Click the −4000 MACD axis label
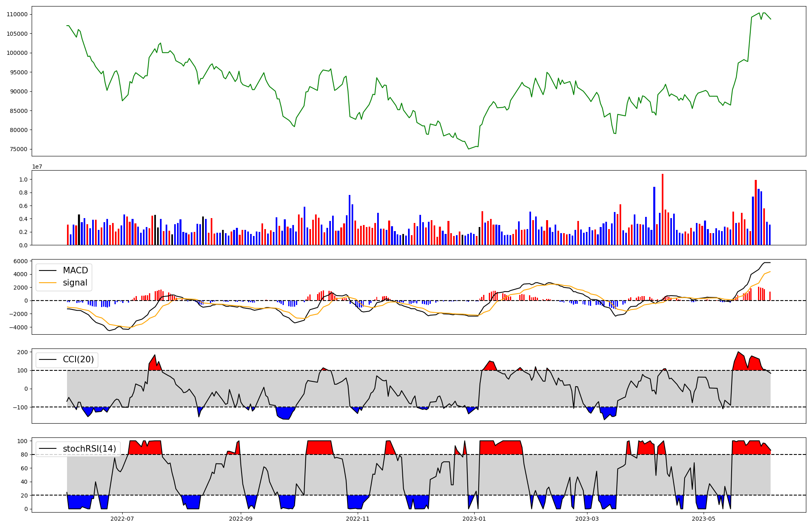The image size is (812, 528). [18, 327]
